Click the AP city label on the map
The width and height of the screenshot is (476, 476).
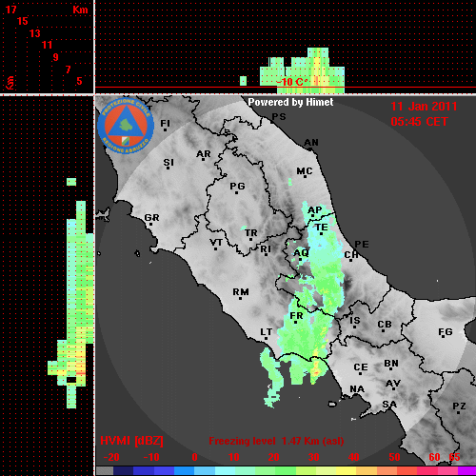click(314, 210)
